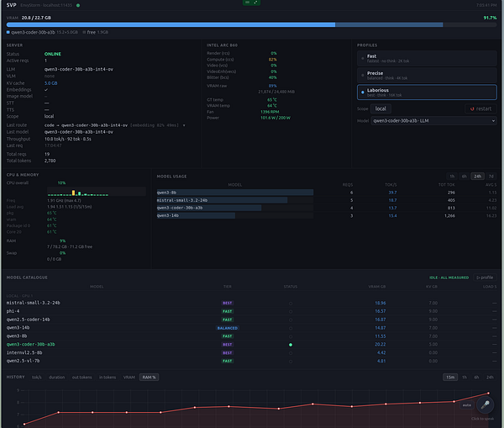Viewport: 504px width, 428px height.
Task: Click the expand arrows icon at top center
Action: [x=255, y=3]
